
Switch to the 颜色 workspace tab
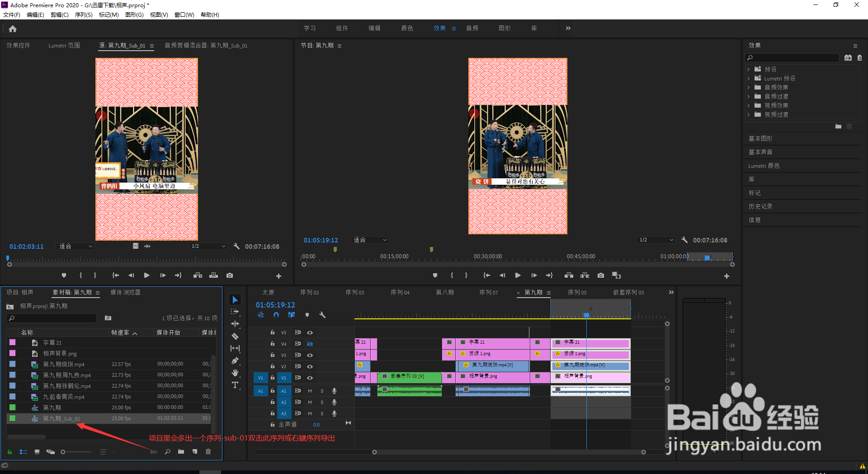click(x=407, y=28)
